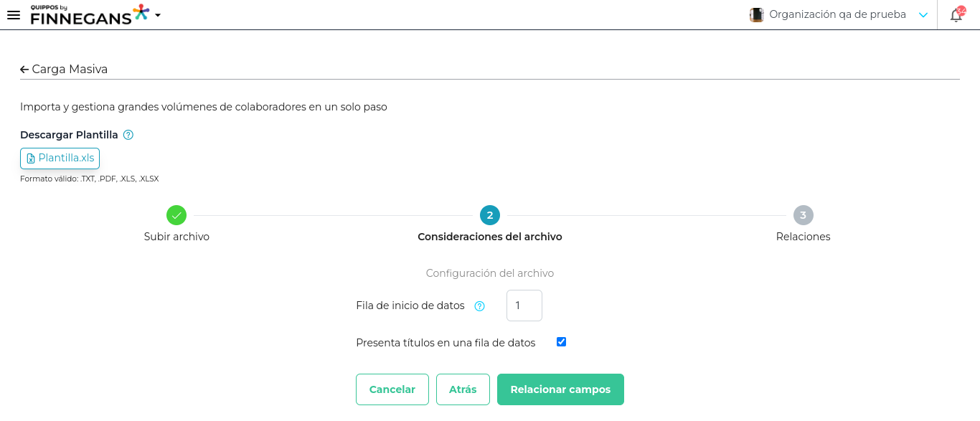Click the Relaciones step label
980x421 pixels.
(x=803, y=237)
